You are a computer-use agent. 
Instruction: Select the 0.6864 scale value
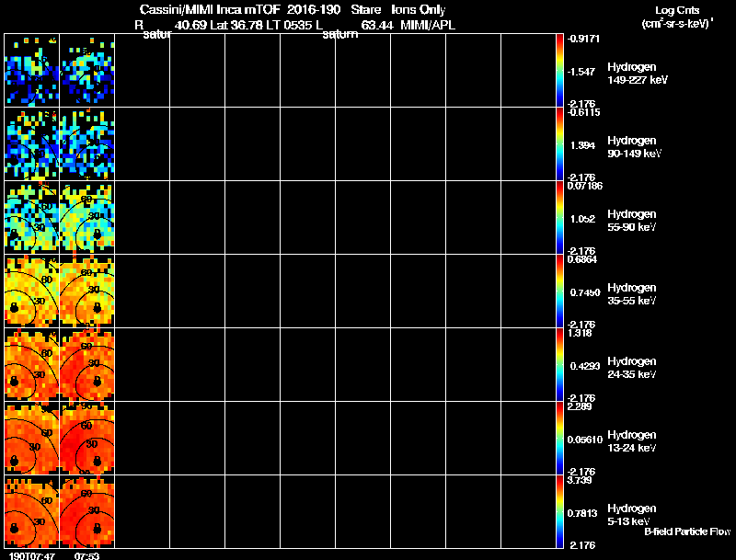(x=582, y=259)
